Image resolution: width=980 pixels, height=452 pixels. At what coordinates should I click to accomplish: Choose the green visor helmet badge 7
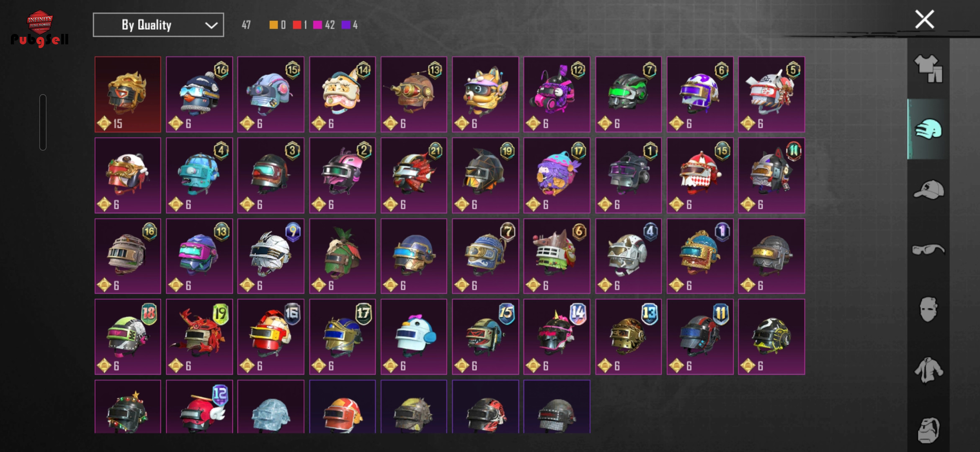628,95
